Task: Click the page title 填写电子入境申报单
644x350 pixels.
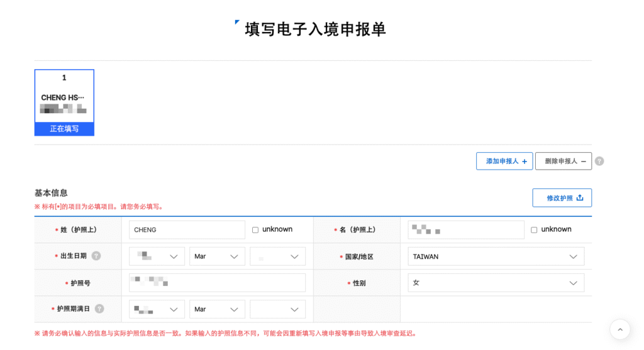Action: 315,29
